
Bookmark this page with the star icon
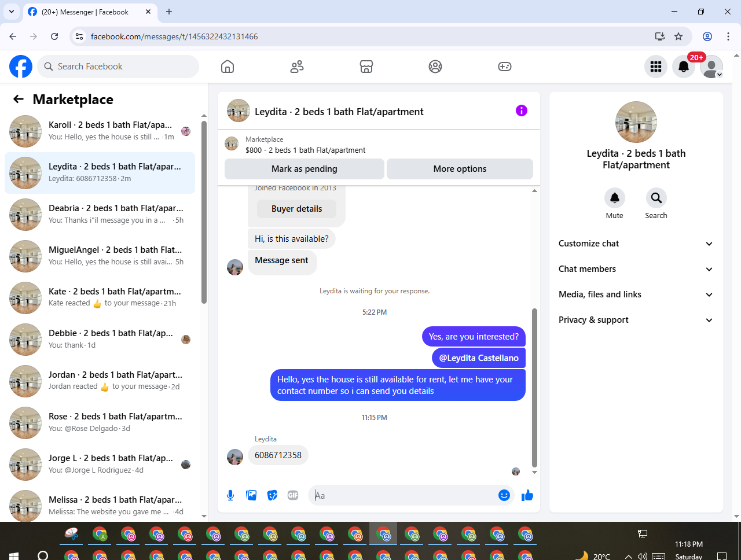(x=678, y=36)
